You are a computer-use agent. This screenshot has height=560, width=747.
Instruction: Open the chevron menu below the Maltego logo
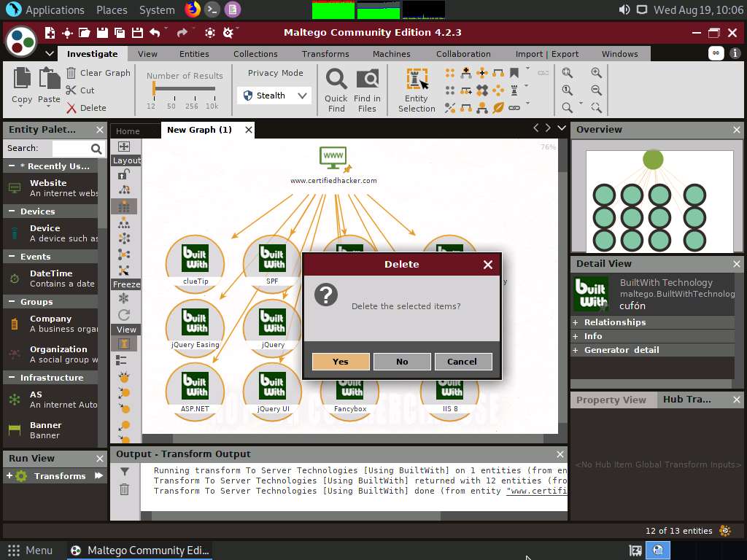coord(50,53)
